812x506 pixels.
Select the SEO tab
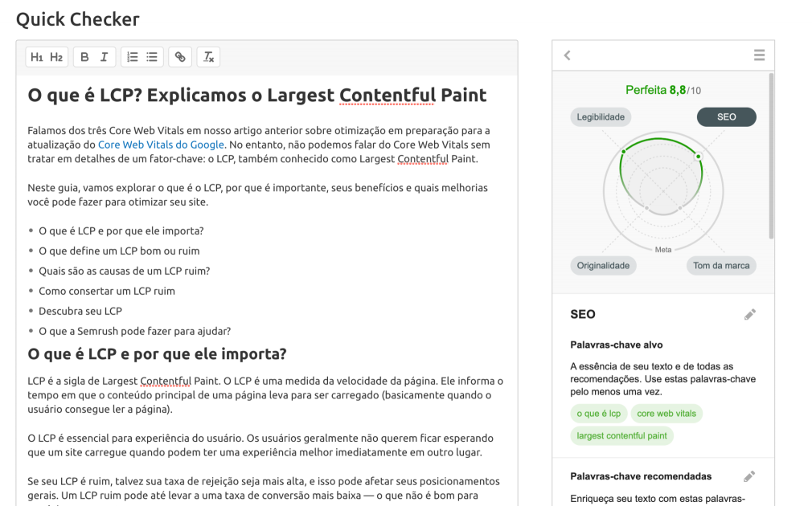pos(727,117)
